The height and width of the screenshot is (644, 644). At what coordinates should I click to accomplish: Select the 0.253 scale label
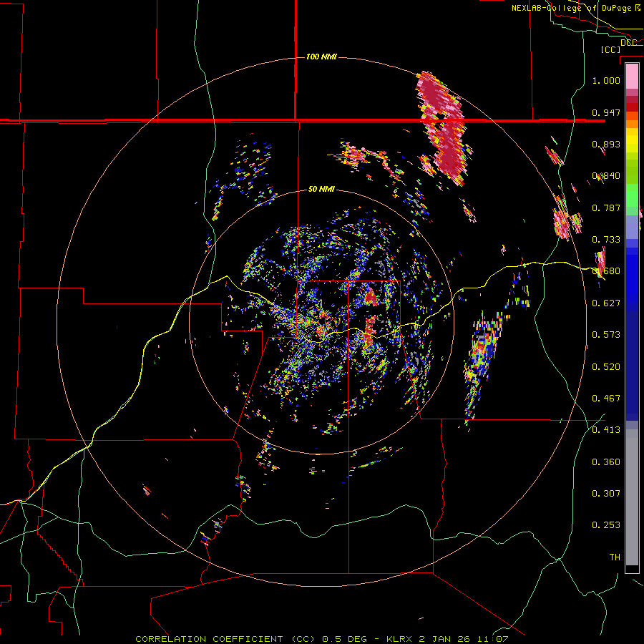pos(606,525)
